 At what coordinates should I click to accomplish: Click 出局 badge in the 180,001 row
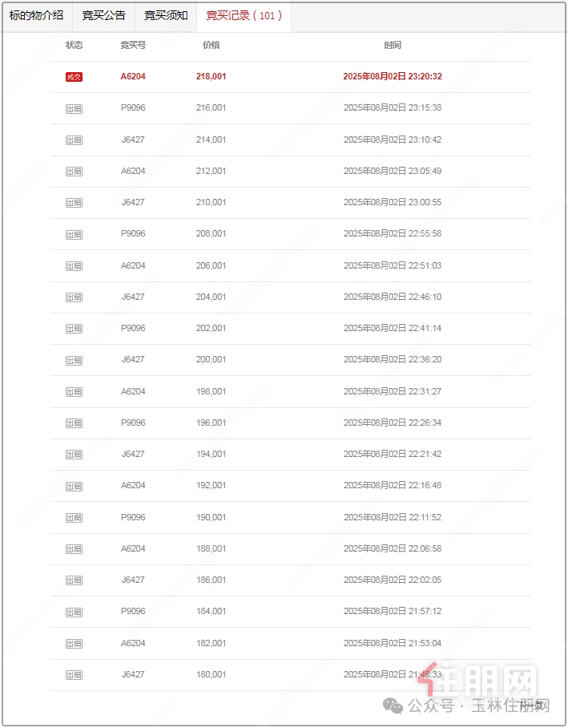[x=74, y=675]
